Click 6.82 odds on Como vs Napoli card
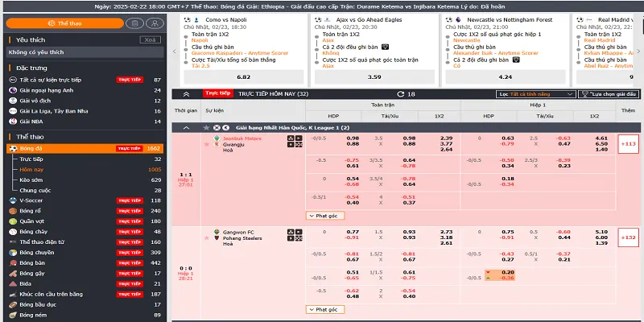This screenshot has height=322, width=644. click(243, 76)
